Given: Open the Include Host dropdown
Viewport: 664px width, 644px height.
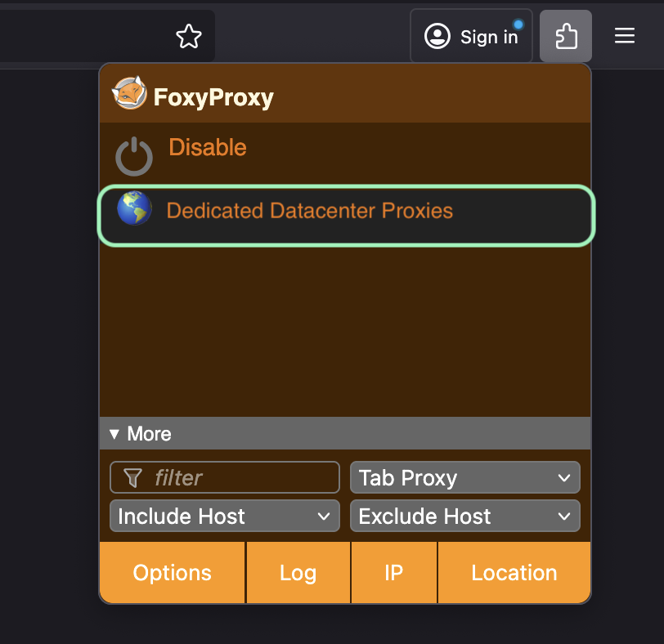Looking at the screenshot, I should click(224, 517).
